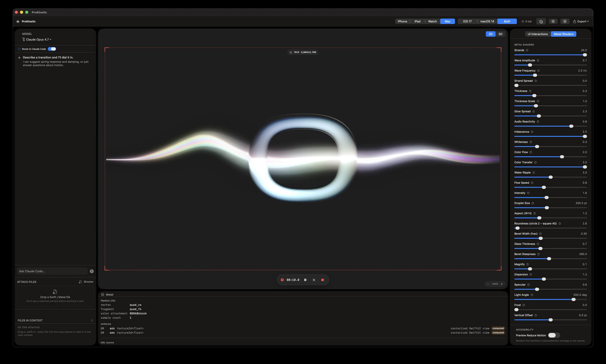Click info icon beside Water Ripple

[x=533, y=173]
